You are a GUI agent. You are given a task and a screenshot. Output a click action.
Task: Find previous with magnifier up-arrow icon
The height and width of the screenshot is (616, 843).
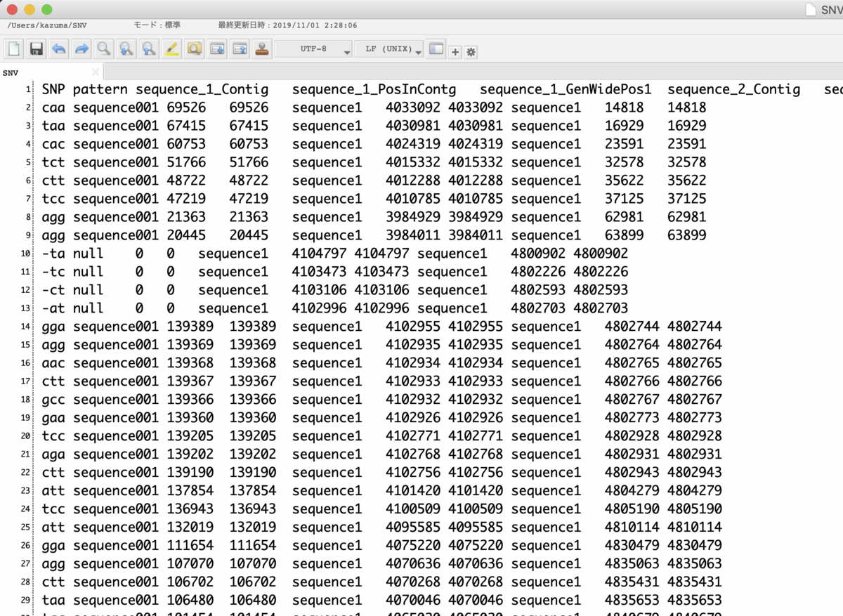click(149, 49)
